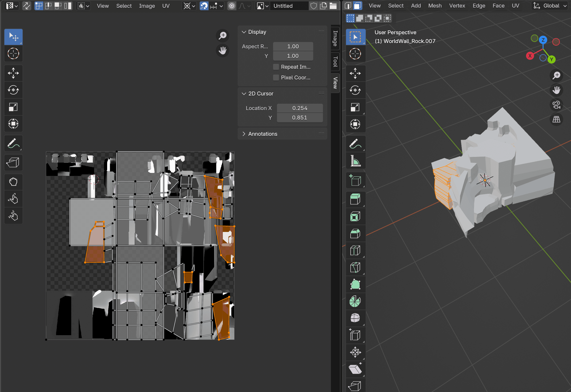Image resolution: width=571 pixels, height=392 pixels.
Task: Select the Annotate tool in UV editor
Action: tap(13, 143)
